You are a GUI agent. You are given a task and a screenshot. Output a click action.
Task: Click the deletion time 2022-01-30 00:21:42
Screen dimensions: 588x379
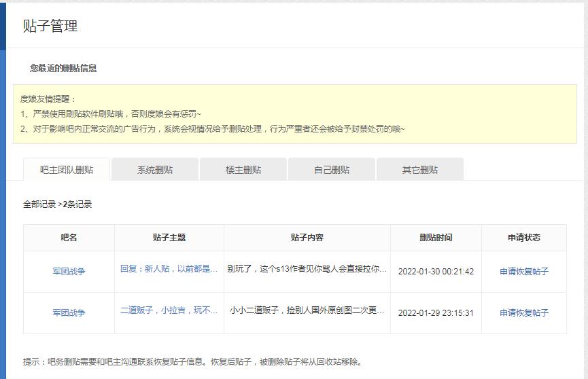coord(436,272)
